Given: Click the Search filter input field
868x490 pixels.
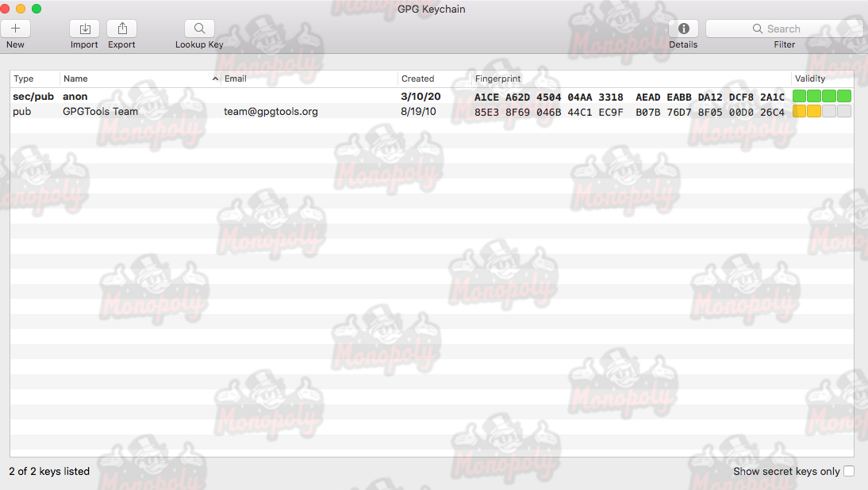Looking at the screenshot, I should pos(784,29).
